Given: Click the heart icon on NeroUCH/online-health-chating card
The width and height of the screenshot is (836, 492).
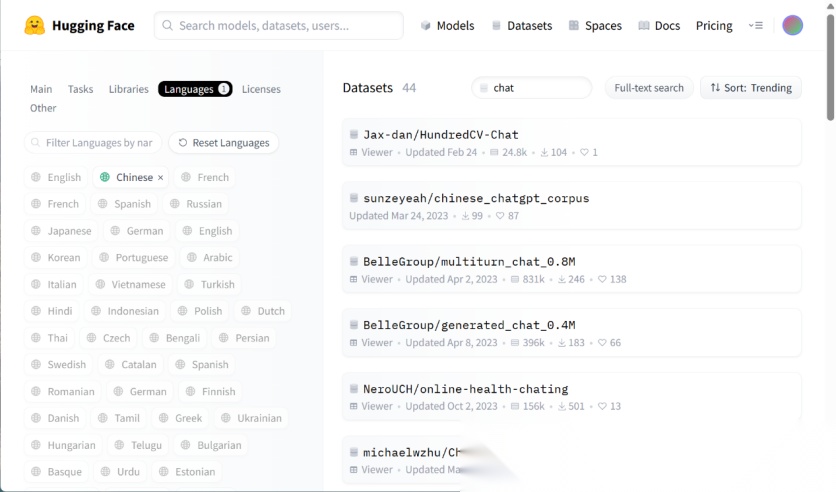Looking at the screenshot, I should tap(602, 406).
